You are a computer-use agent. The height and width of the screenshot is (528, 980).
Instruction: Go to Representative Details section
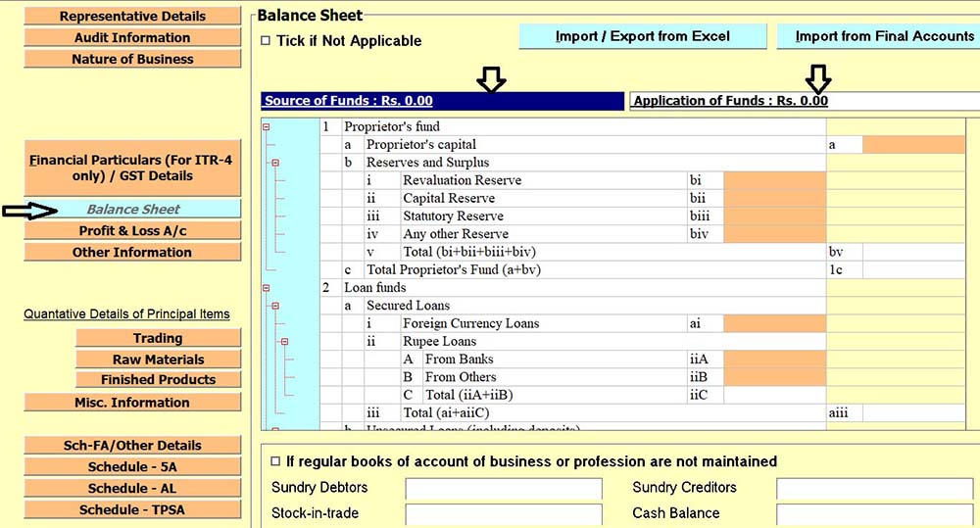click(132, 16)
